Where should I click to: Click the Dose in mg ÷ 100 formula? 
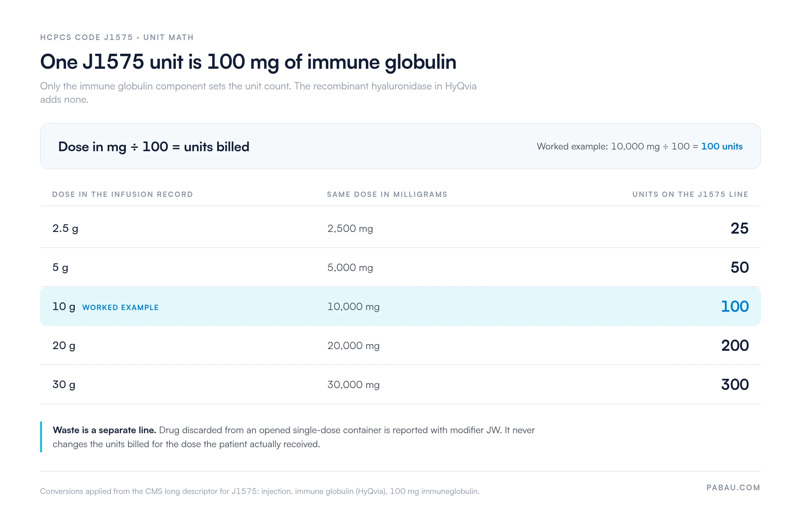pos(154,147)
